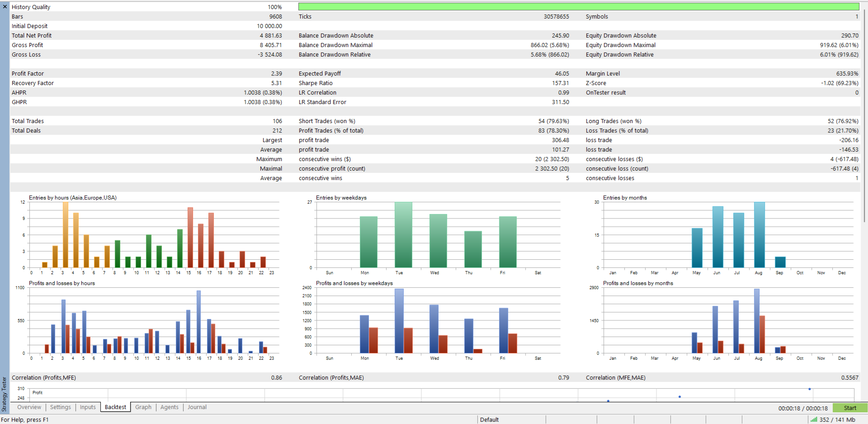This screenshot has width=868, height=424.
Task: Click the Strategy Tester vertical panel label
Action: point(5,394)
